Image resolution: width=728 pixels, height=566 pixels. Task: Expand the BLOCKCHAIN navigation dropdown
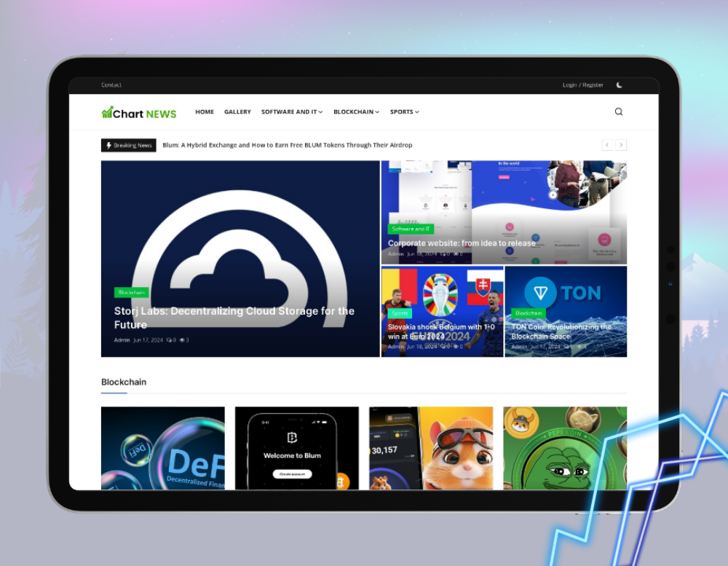357,112
